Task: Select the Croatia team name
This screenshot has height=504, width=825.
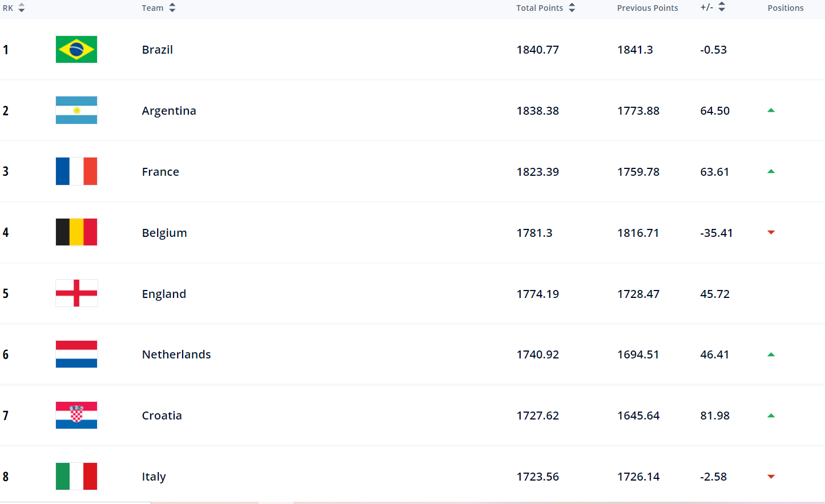Action: click(x=162, y=416)
